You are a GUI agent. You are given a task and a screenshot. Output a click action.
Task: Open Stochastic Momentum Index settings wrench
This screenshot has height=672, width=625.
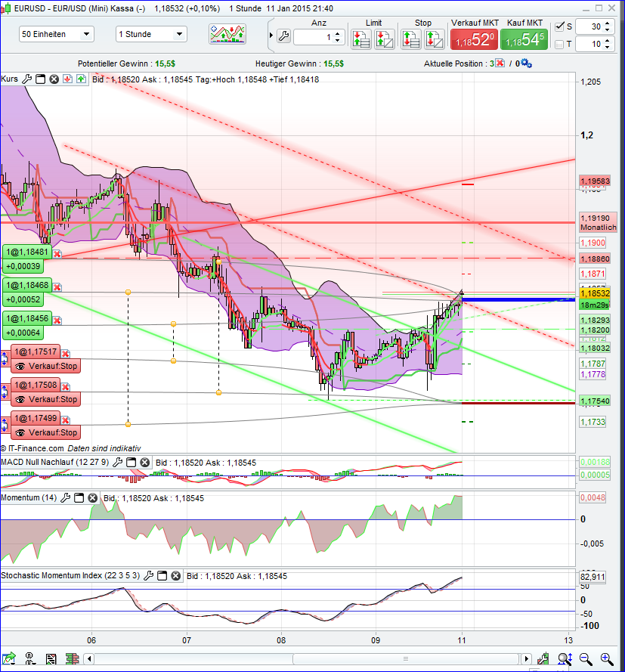[149, 576]
